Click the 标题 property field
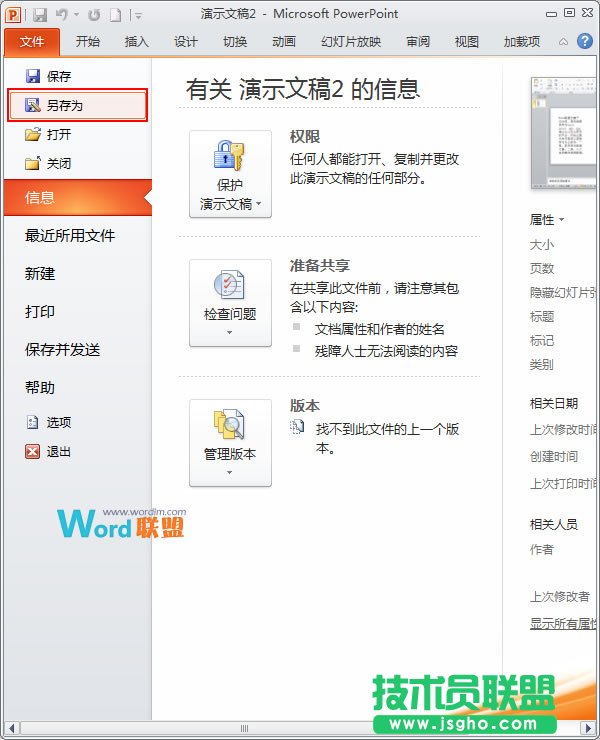Image resolution: width=600 pixels, height=740 pixels. click(541, 316)
